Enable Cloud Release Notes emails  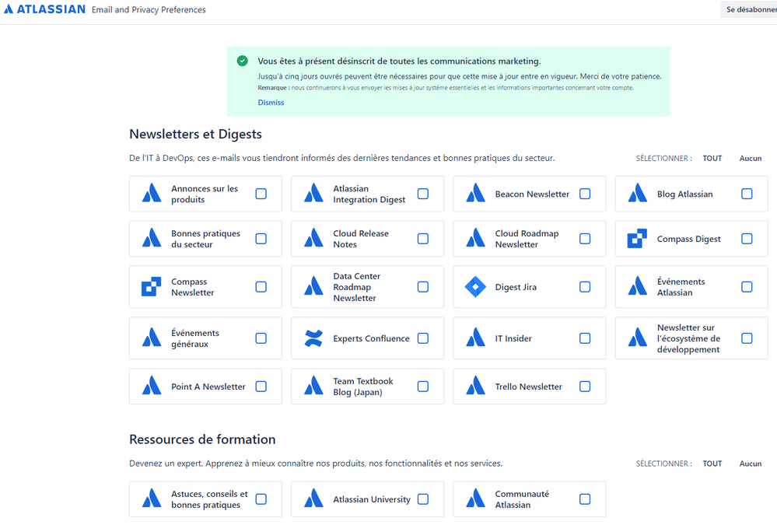pos(422,239)
